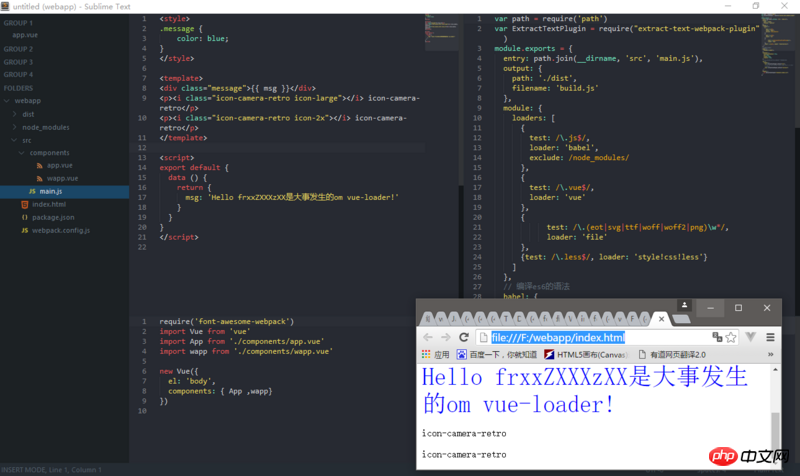Screen dimensions: 800x476
Task: Open the Apps shortcut in the bookmarks bar
Action: pyautogui.click(x=434, y=355)
